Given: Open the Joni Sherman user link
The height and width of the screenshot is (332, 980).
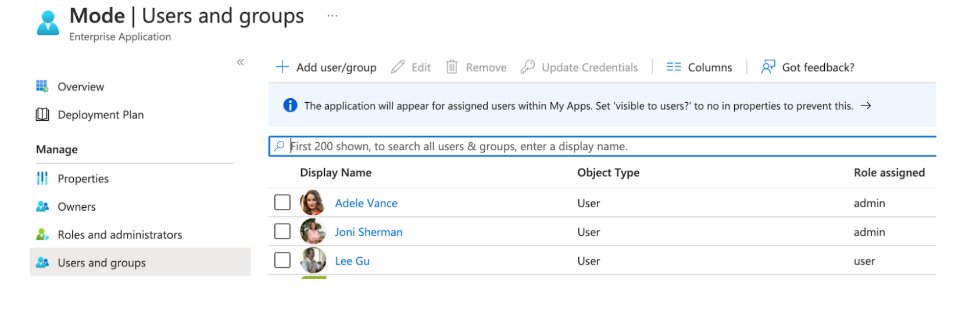Looking at the screenshot, I should pyautogui.click(x=369, y=232).
